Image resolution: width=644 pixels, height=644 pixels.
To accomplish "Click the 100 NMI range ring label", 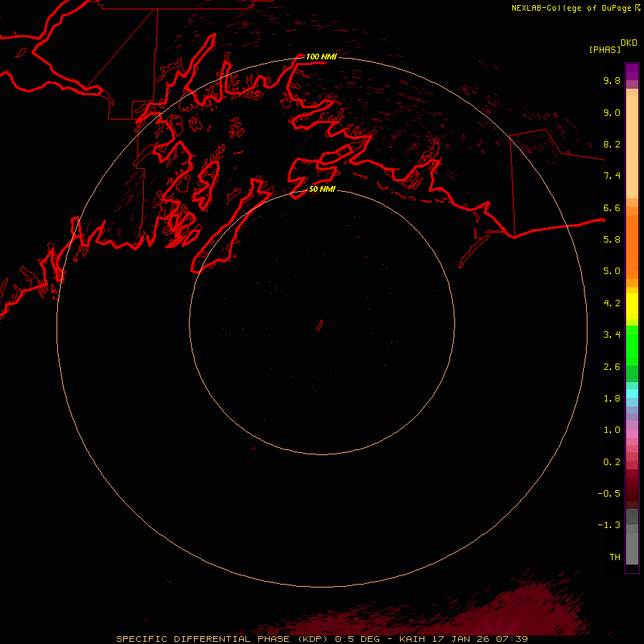I will (x=321, y=57).
